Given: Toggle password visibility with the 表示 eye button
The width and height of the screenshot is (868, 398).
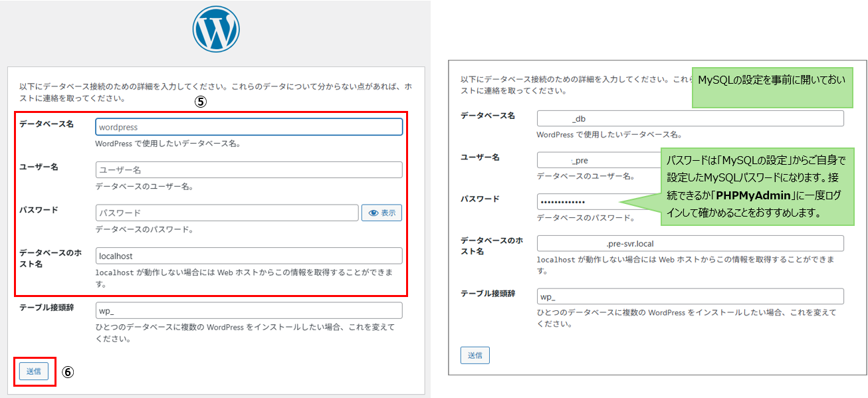Looking at the screenshot, I should pyautogui.click(x=381, y=213).
